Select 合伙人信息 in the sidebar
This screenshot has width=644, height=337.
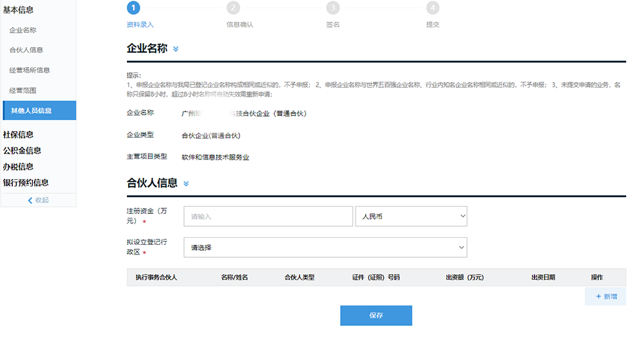(x=26, y=50)
